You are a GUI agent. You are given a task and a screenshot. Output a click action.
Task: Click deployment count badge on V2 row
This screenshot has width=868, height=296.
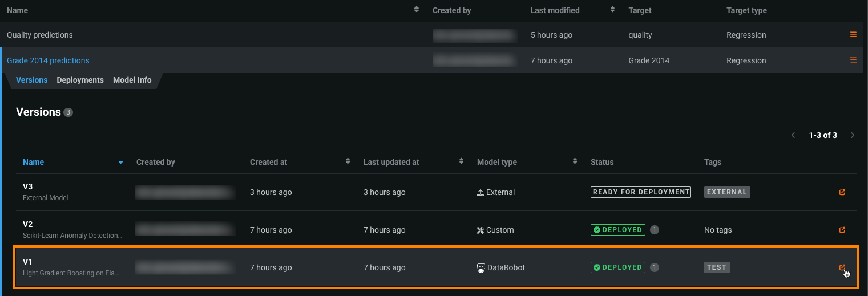click(655, 230)
